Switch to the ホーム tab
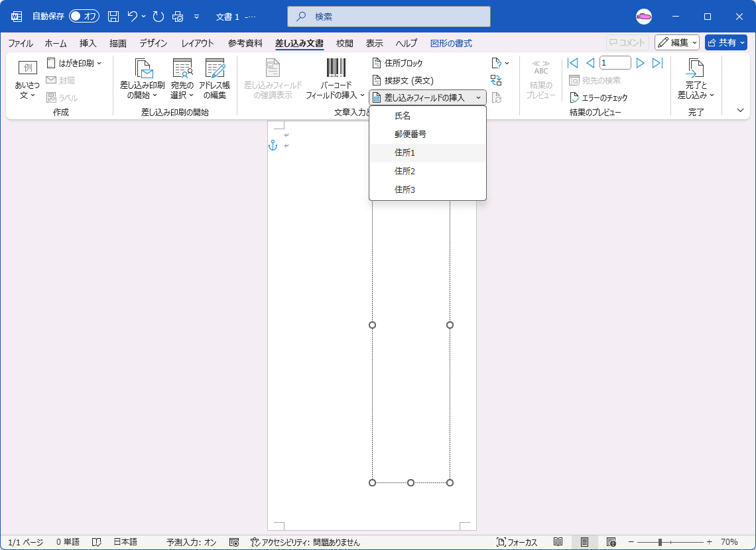 pyautogui.click(x=56, y=43)
